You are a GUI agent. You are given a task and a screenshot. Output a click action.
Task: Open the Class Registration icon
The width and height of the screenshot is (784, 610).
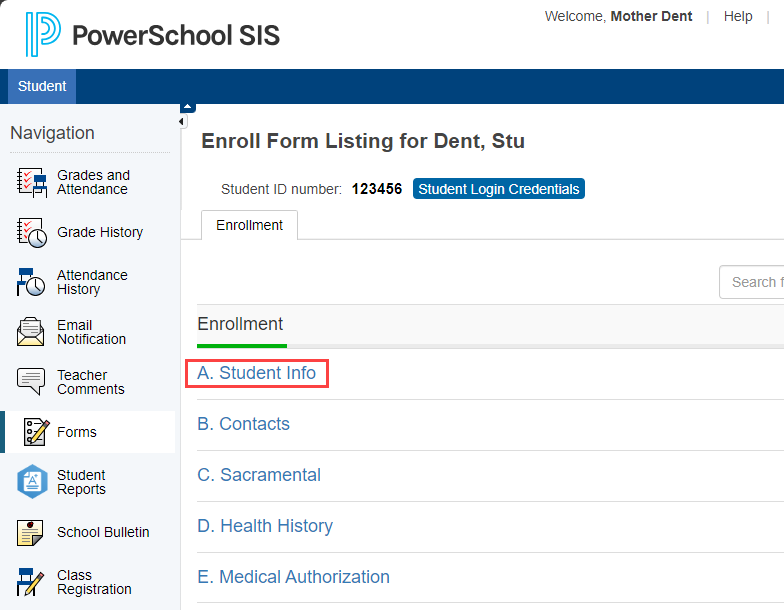coord(32,582)
